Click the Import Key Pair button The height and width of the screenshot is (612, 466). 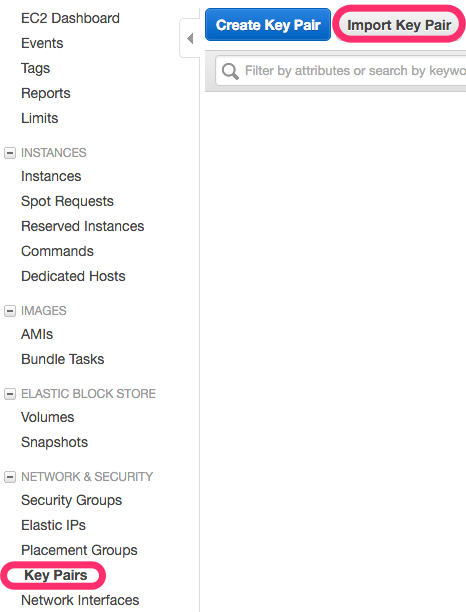click(x=399, y=25)
